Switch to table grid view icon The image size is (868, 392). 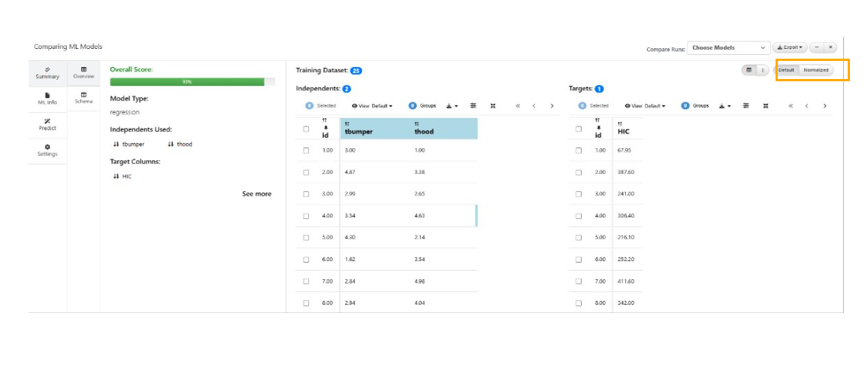749,70
